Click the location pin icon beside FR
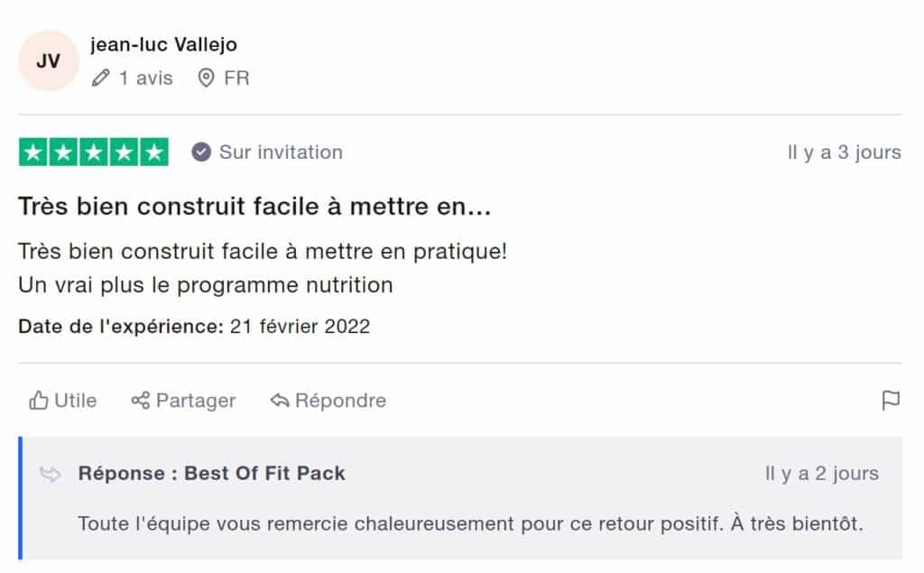This screenshot has width=924, height=573. (207, 79)
